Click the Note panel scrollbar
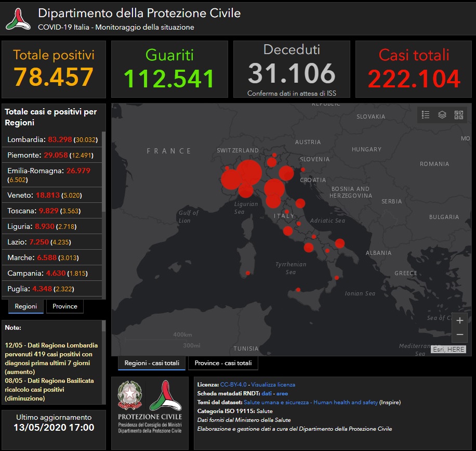This screenshot has height=451, width=476. tap(103, 326)
